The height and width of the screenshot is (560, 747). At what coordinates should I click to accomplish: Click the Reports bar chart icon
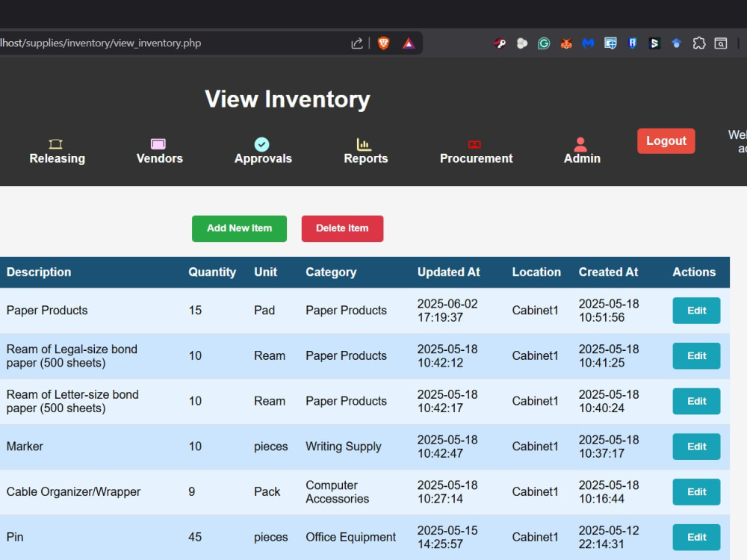[364, 144]
